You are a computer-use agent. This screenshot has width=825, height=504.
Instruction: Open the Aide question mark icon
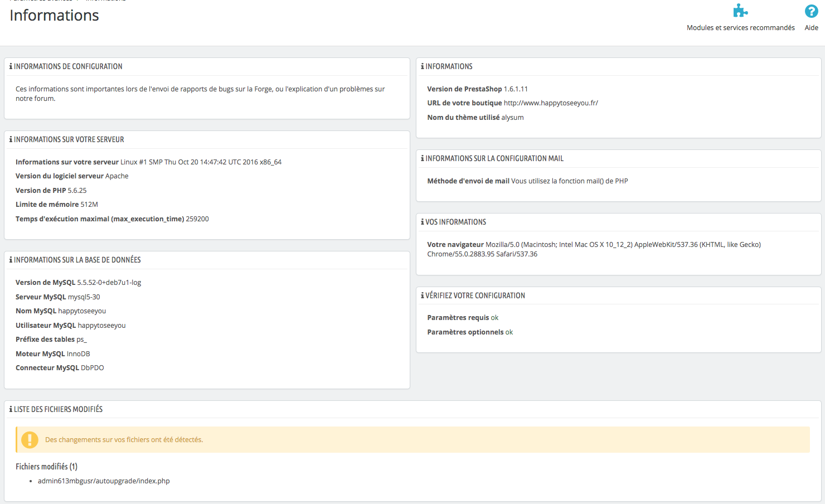tap(811, 11)
